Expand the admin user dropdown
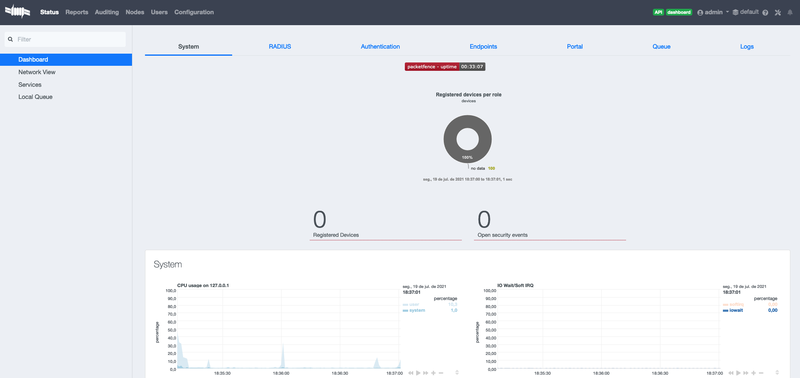Image resolution: width=800 pixels, height=378 pixels. 713,12
